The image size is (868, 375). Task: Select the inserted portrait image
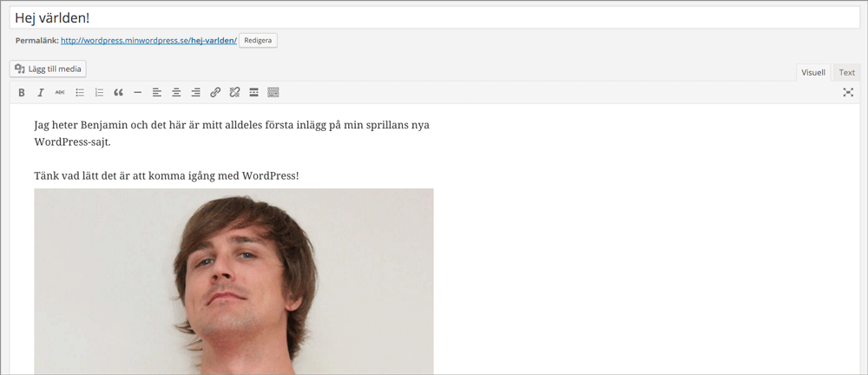tap(233, 281)
